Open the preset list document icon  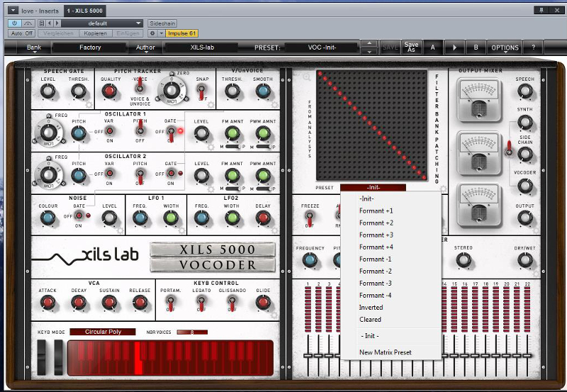pos(42,23)
